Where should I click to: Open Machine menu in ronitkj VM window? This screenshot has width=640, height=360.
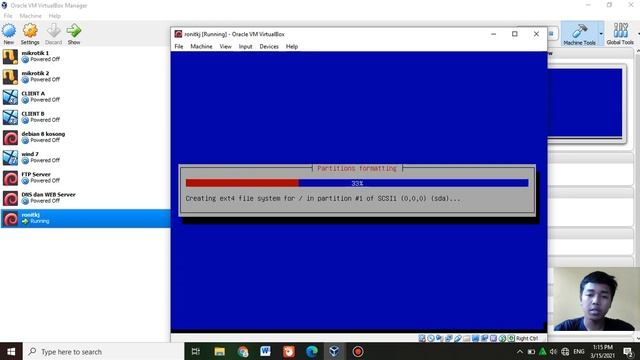tap(201, 47)
